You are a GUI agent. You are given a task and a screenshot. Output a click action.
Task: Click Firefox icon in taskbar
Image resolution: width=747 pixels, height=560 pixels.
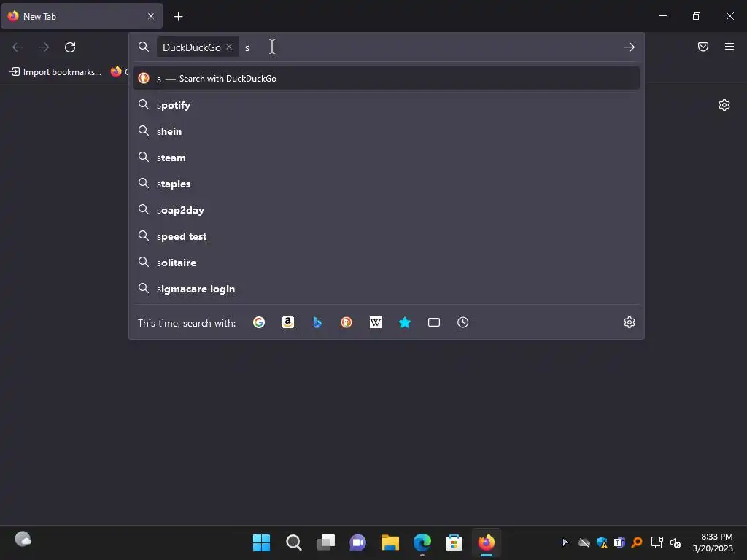pos(487,542)
